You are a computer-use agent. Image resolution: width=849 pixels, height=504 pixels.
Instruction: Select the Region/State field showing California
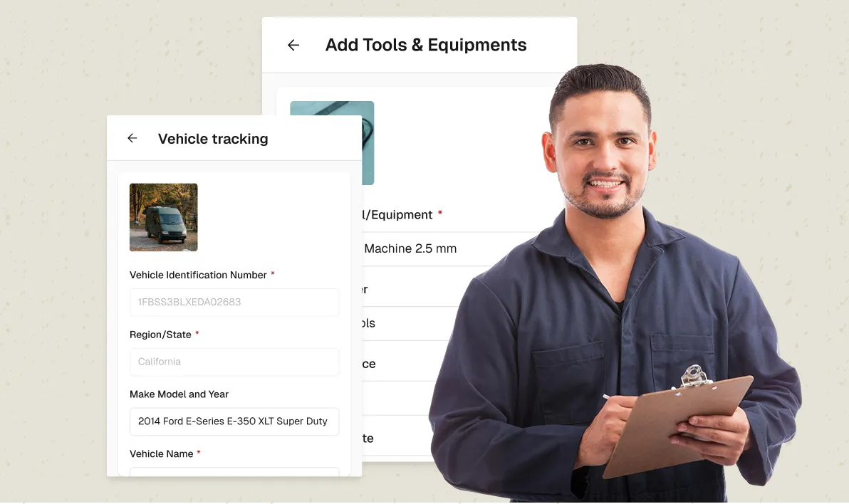[234, 362]
